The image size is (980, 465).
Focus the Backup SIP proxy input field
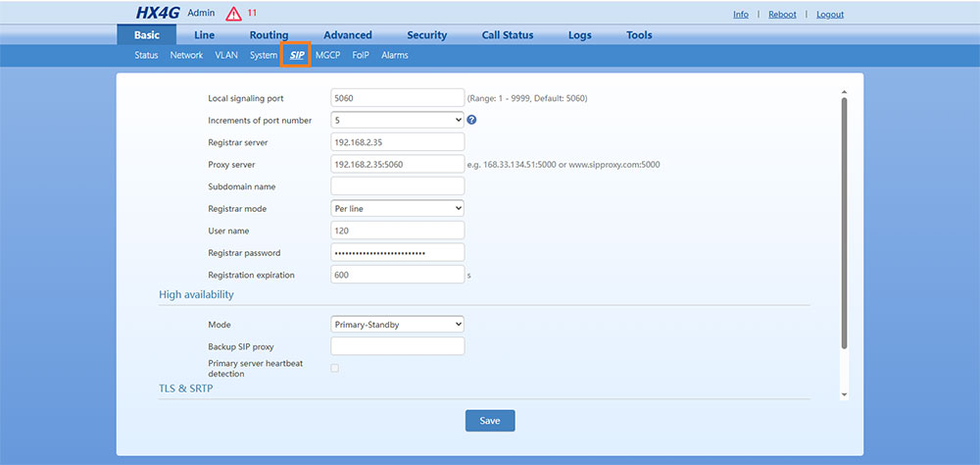[x=397, y=346]
